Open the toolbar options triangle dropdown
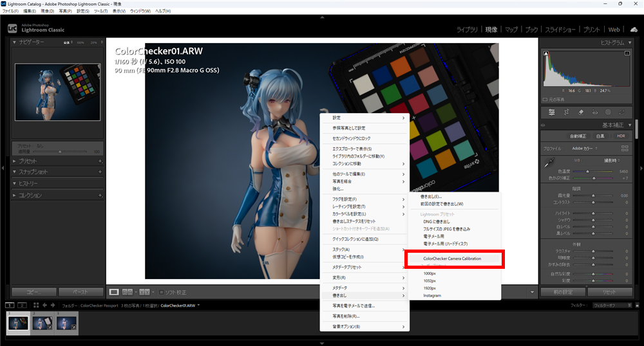The height and width of the screenshot is (346, 644). [x=532, y=292]
